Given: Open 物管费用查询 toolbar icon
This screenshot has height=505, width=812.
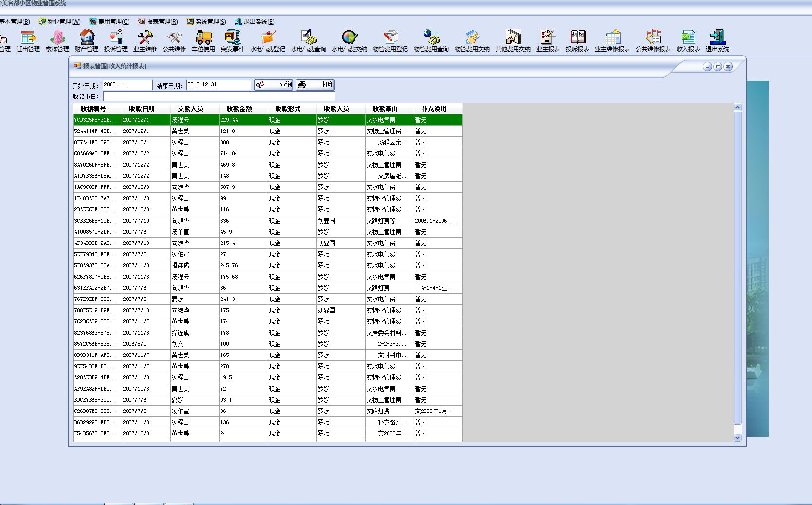Looking at the screenshot, I should 431,41.
